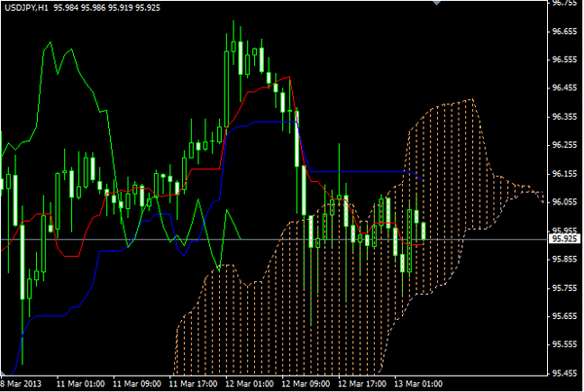Viewport: 584px width, 392px height.
Task: Click the 95.855 price axis label
Action: coord(565,259)
